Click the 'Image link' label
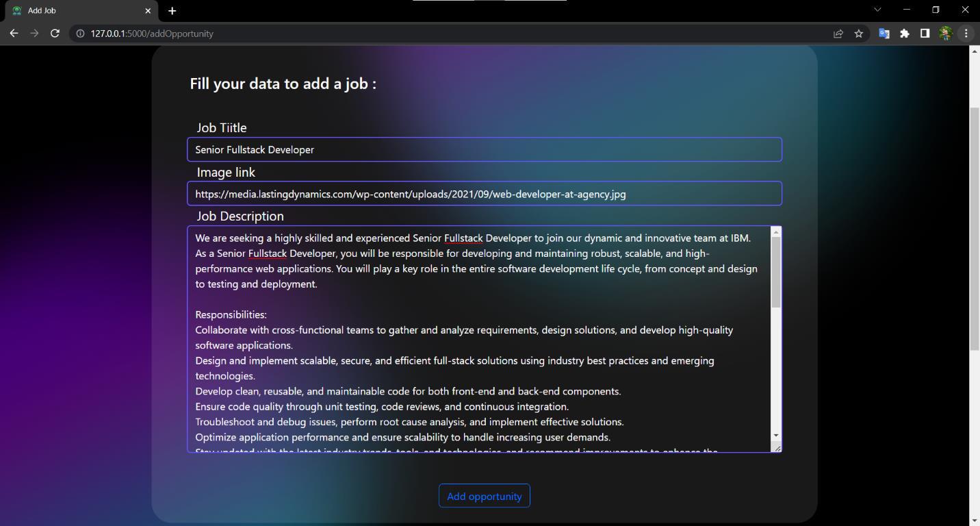 click(x=226, y=172)
